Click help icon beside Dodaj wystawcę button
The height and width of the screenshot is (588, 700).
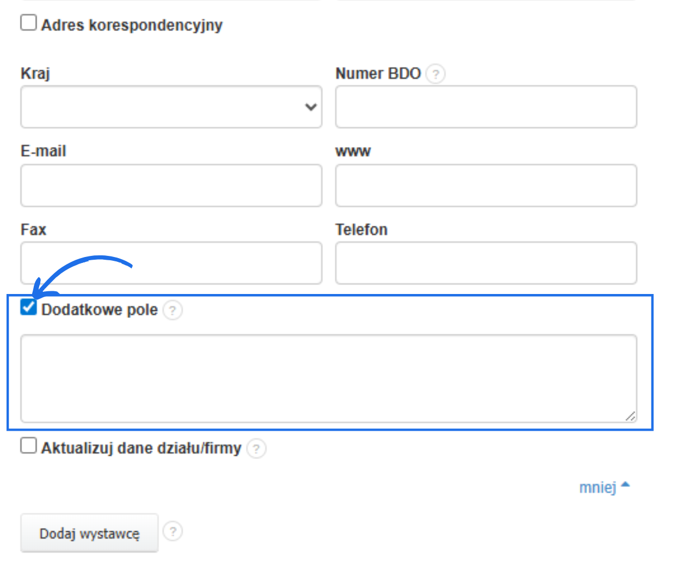(173, 531)
